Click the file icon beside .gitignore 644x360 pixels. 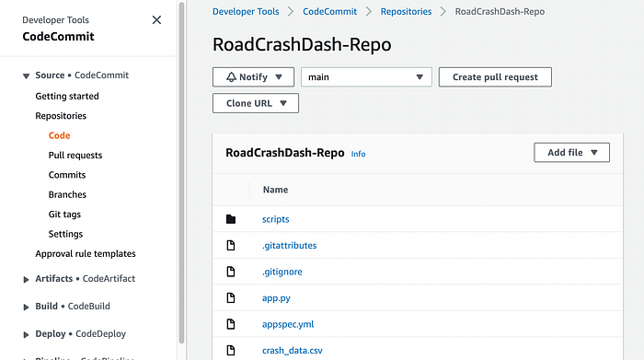(231, 272)
